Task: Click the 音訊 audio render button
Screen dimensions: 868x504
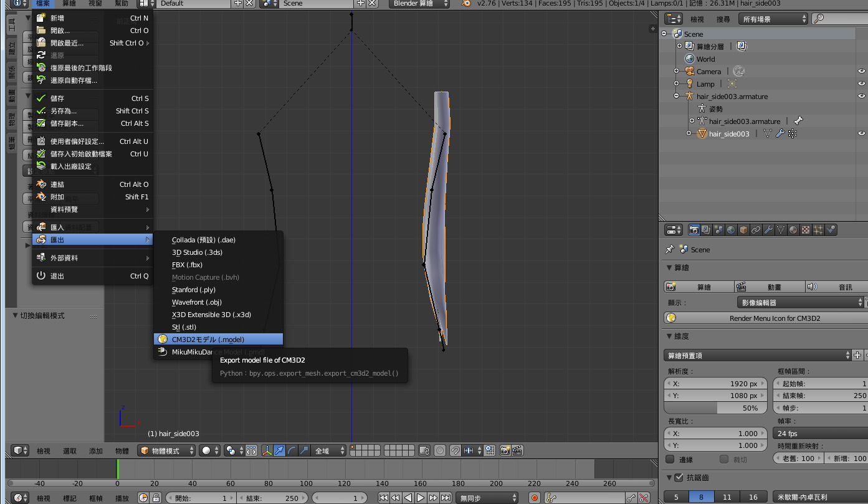Action: pyautogui.click(x=836, y=287)
